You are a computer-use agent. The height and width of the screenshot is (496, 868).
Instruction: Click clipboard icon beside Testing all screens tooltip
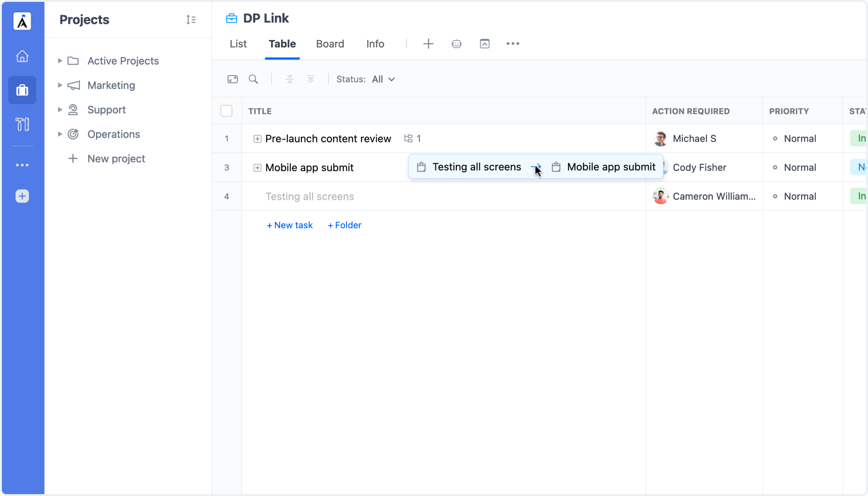coord(421,167)
